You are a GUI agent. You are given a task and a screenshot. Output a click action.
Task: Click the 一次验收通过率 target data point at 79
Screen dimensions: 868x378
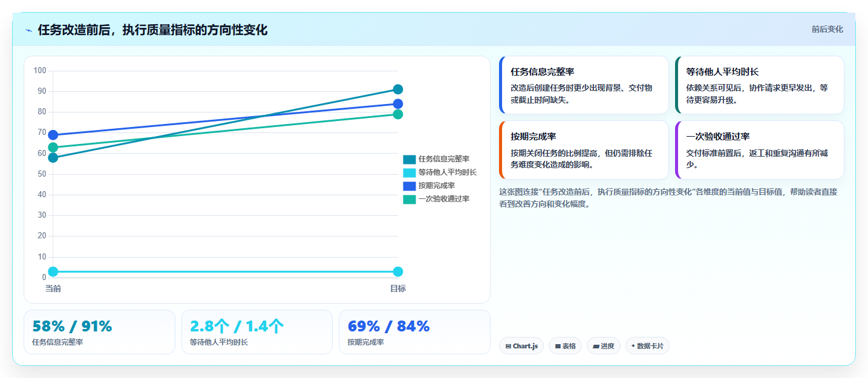[x=398, y=114]
